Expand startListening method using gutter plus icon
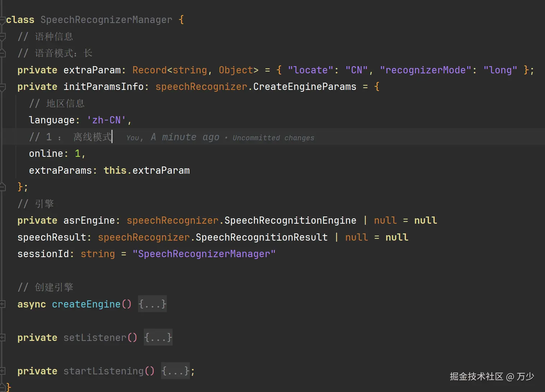 point(3,371)
